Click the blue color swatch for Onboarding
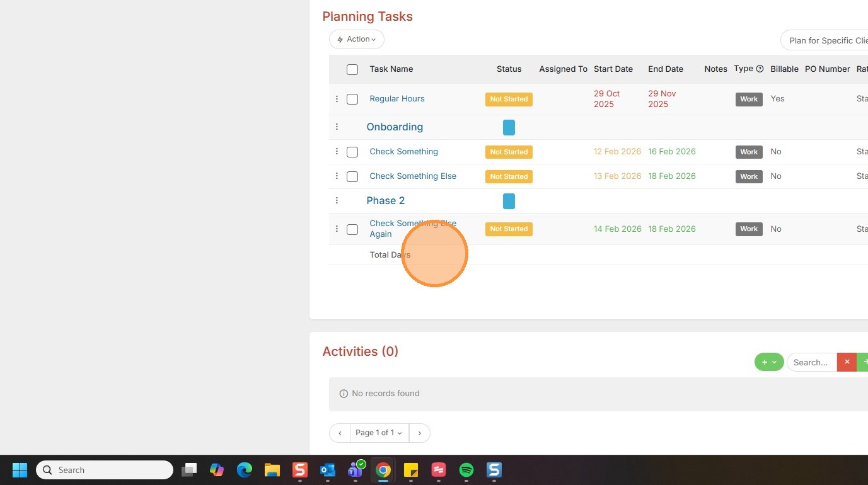 pos(509,127)
